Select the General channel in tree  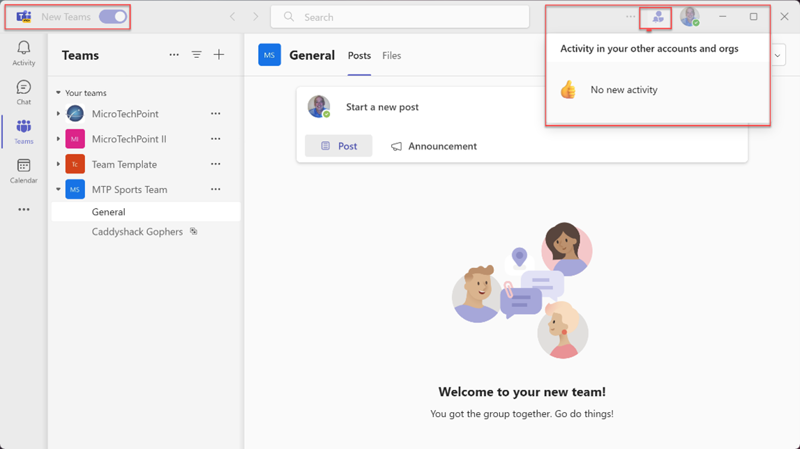point(146,212)
